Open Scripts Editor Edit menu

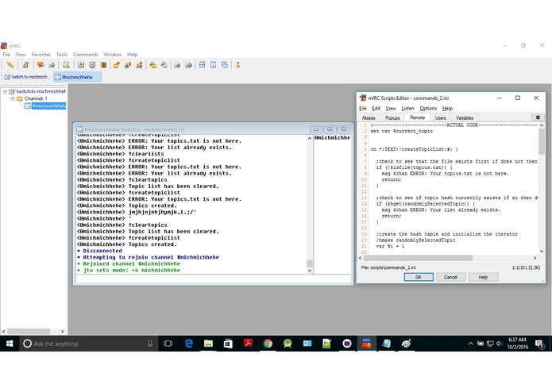click(x=376, y=108)
